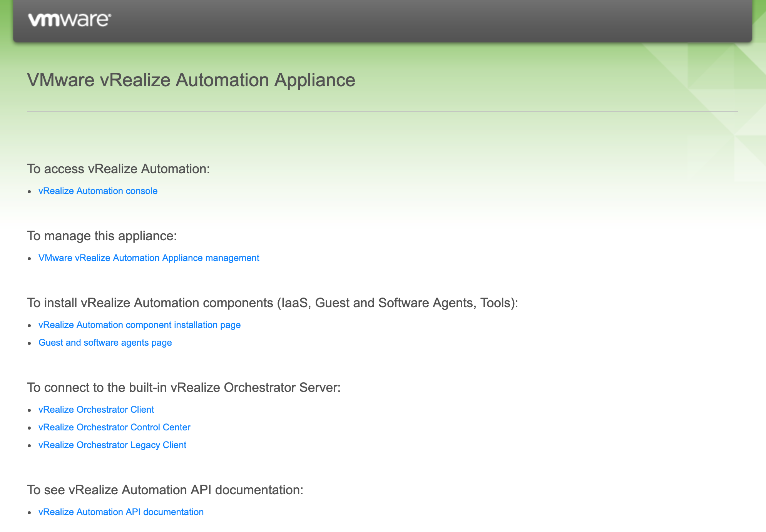Open vRealize Orchestrator Control Center link
Screen dimensions: 766x532
point(114,427)
